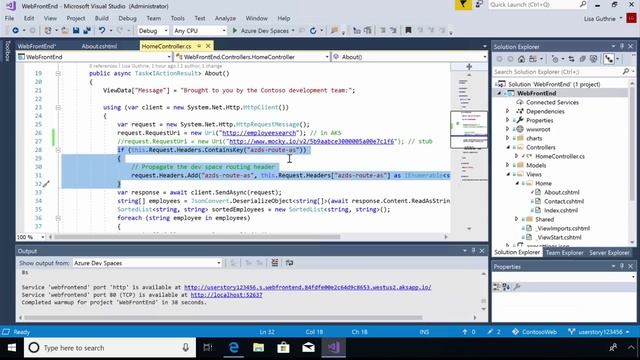This screenshot has width=640, height=360.
Task: Toggle auto-hide pin on Solution Explorer
Action: pyautogui.click(x=622, y=47)
